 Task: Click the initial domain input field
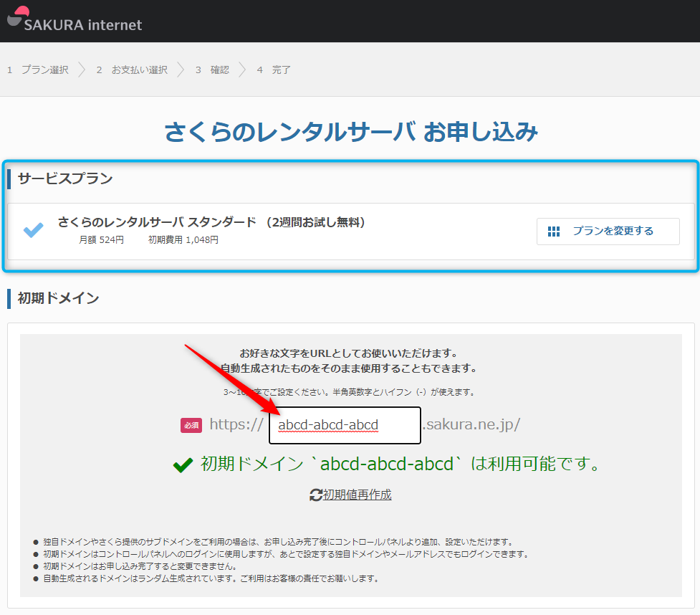345,425
